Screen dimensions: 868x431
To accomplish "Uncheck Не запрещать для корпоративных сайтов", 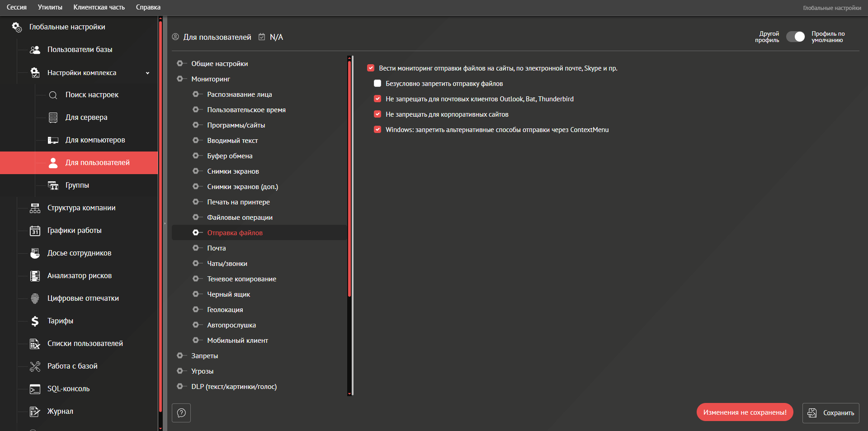I will [377, 114].
